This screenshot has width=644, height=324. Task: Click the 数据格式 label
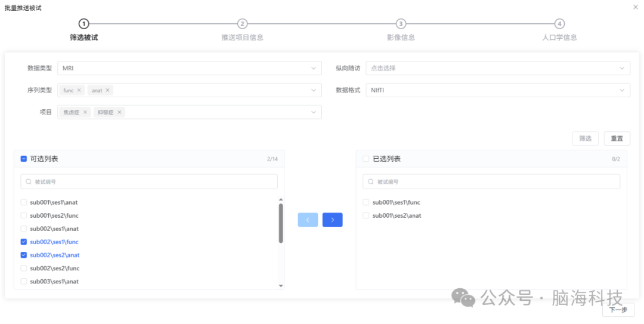[x=348, y=91]
